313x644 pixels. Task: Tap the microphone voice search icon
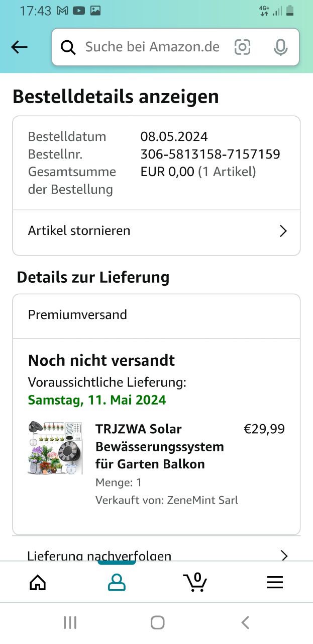pos(280,47)
